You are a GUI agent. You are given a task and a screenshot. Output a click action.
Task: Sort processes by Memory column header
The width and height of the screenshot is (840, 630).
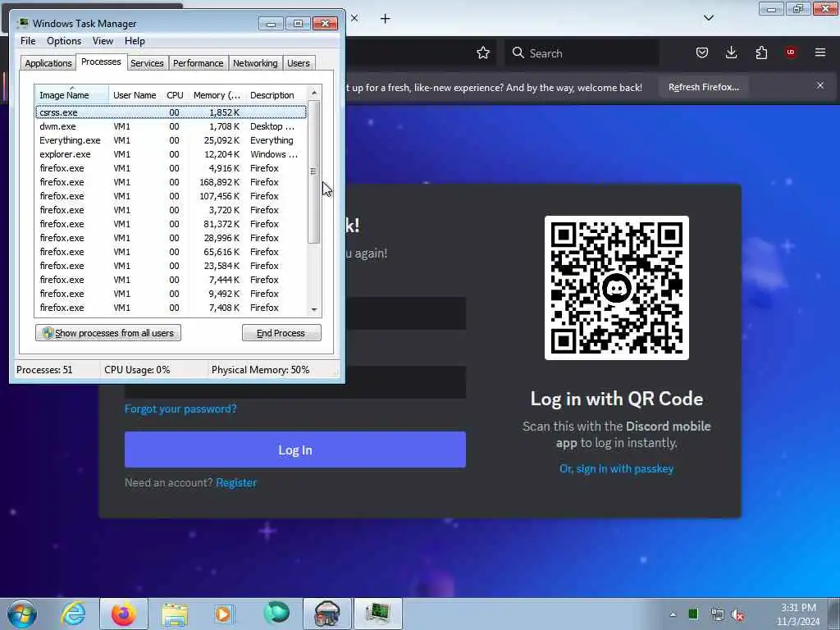pos(217,95)
